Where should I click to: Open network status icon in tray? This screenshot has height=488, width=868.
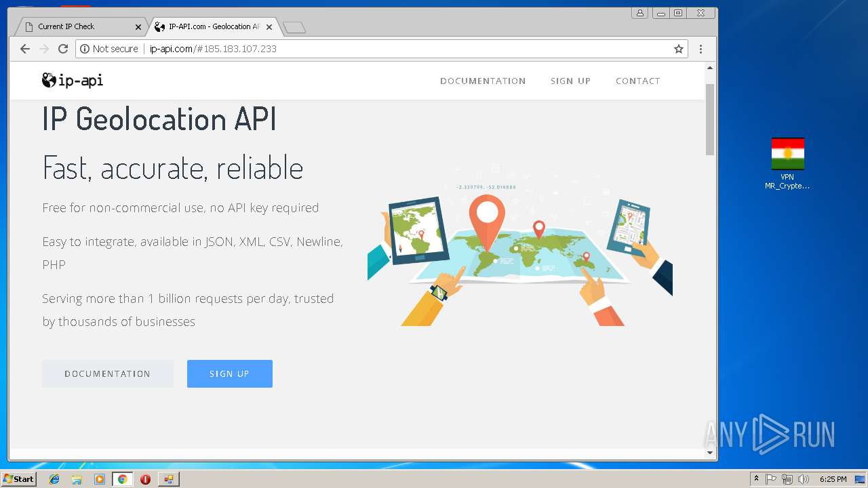[787, 479]
